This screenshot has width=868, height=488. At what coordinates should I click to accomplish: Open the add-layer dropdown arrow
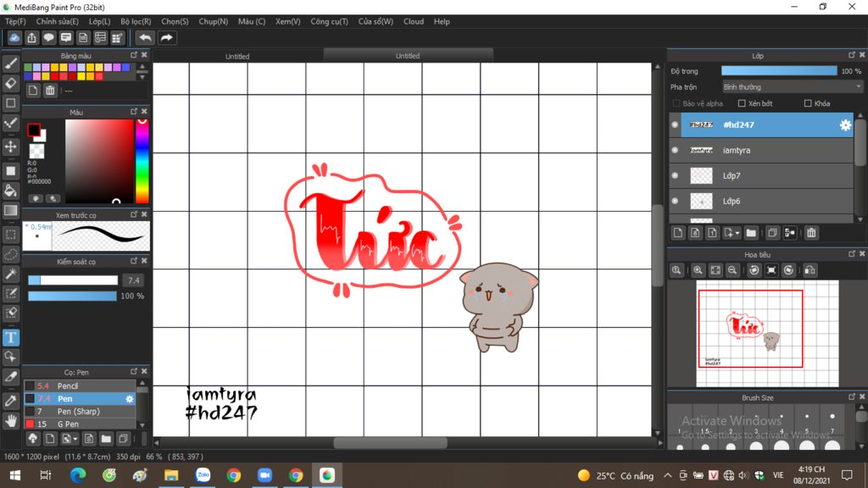tap(737, 233)
